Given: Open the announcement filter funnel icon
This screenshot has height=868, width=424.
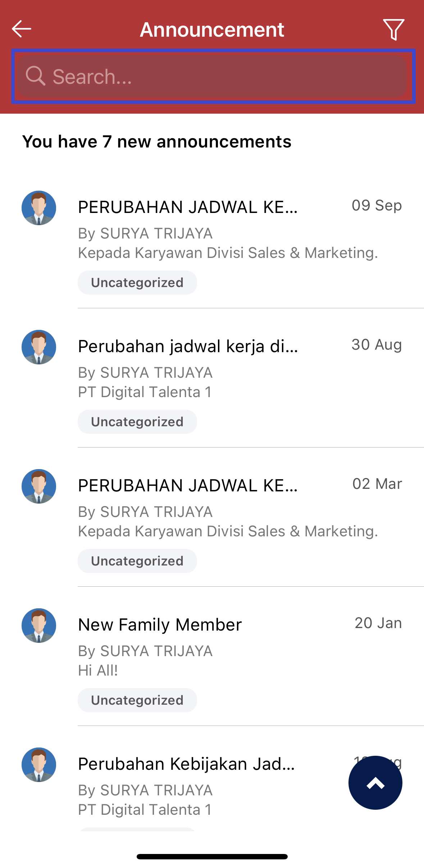Looking at the screenshot, I should pyautogui.click(x=394, y=29).
